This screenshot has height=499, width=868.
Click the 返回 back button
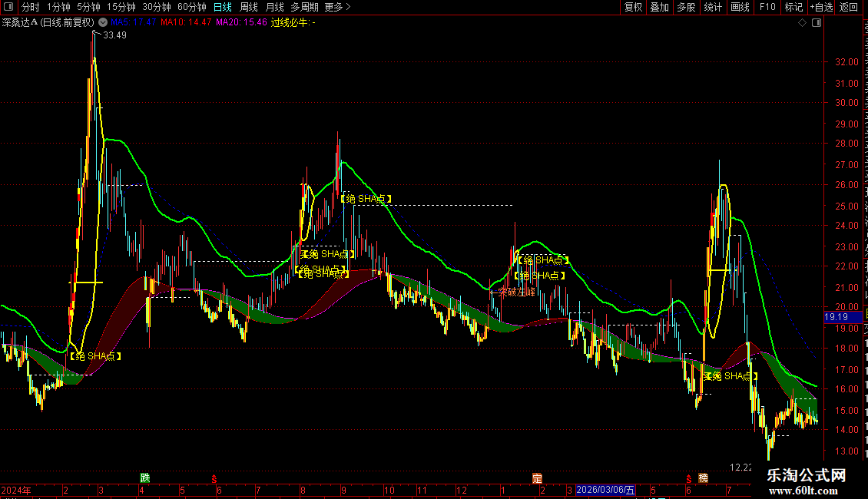(849, 7)
